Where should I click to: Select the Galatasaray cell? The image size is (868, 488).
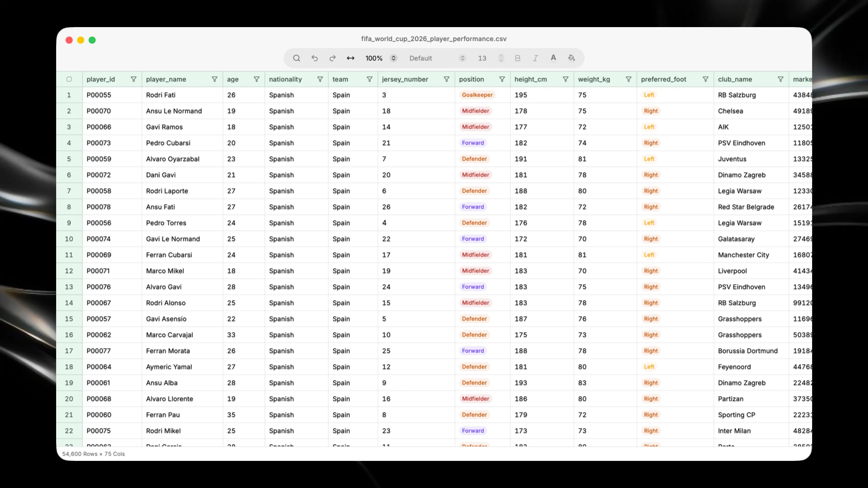[x=751, y=239]
